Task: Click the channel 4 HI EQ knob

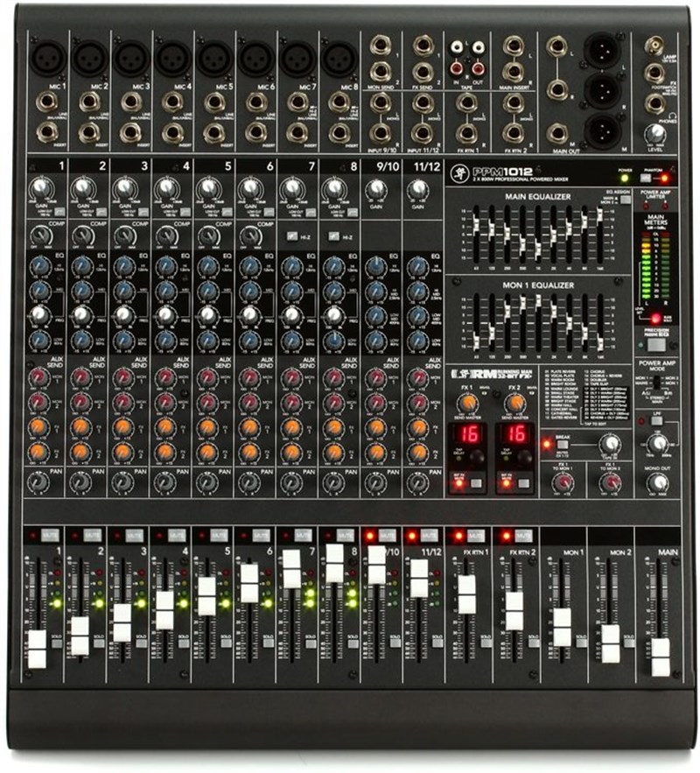Action: 166,268
